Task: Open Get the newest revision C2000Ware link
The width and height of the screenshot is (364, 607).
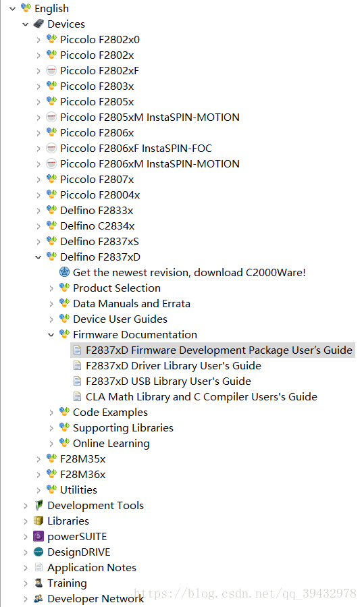Action: pos(189,273)
